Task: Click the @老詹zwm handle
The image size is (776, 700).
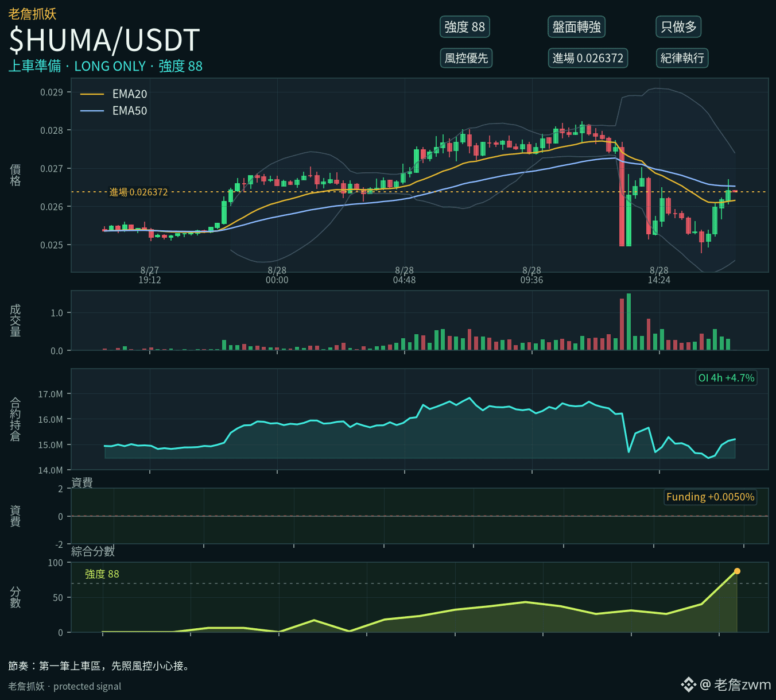Action: tap(735, 684)
